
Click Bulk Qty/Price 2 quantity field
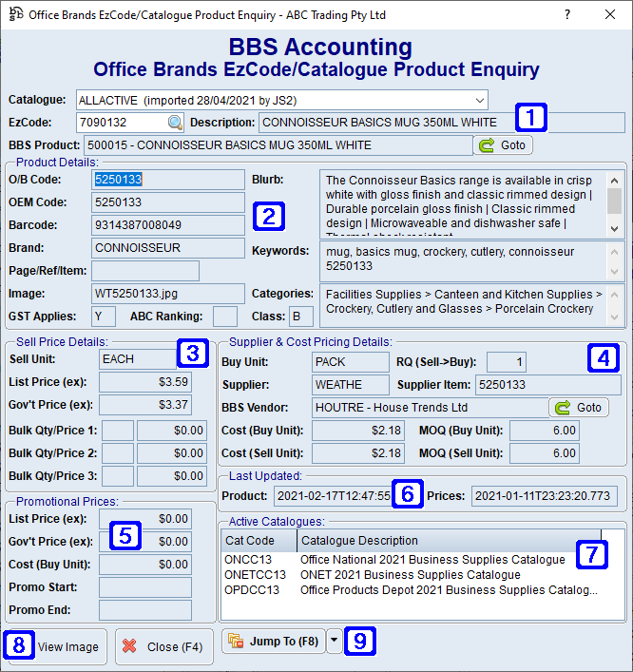tap(118, 453)
